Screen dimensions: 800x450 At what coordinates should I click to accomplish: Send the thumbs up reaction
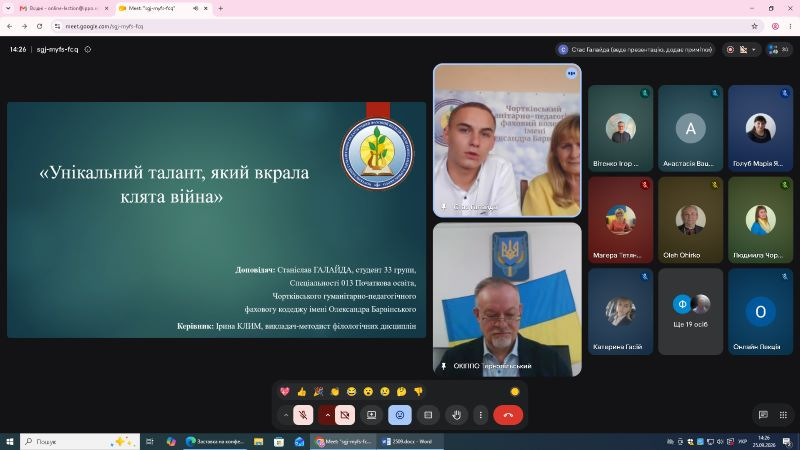(x=302, y=391)
